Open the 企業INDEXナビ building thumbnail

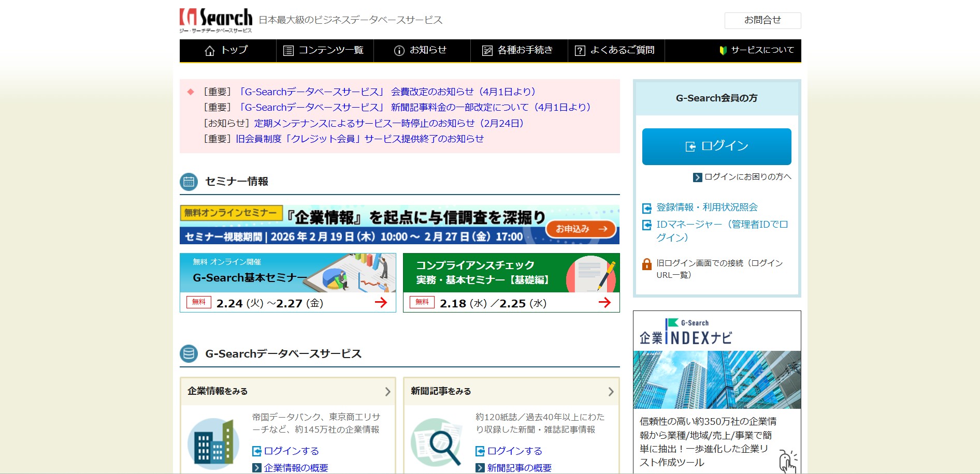(x=717, y=380)
